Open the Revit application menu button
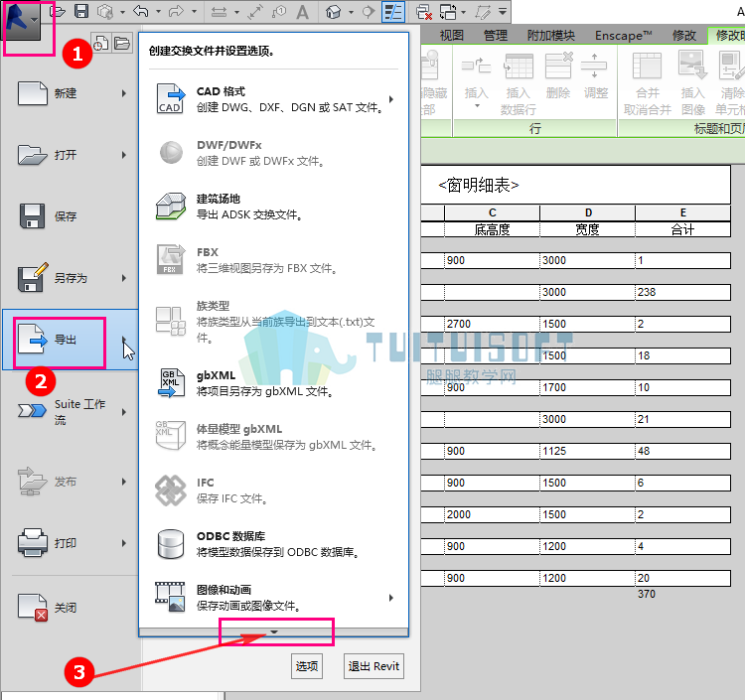 click(x=22, y=22)
